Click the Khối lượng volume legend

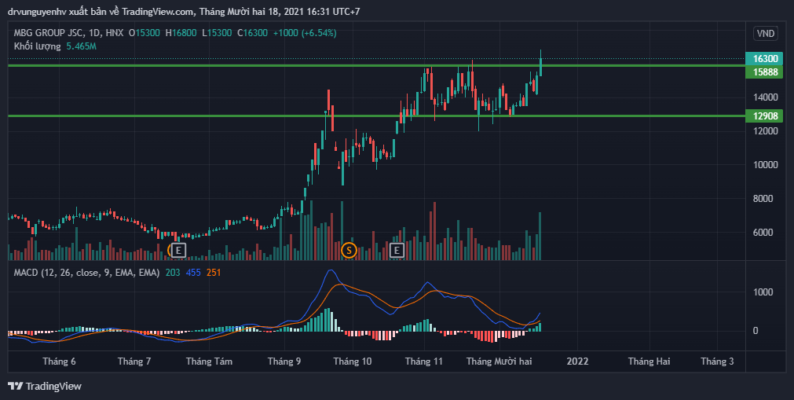37,46
